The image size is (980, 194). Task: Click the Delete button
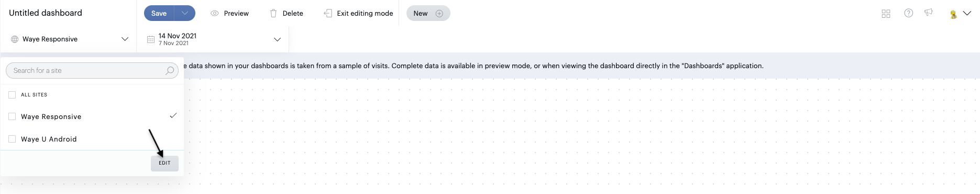pos(286,14)
